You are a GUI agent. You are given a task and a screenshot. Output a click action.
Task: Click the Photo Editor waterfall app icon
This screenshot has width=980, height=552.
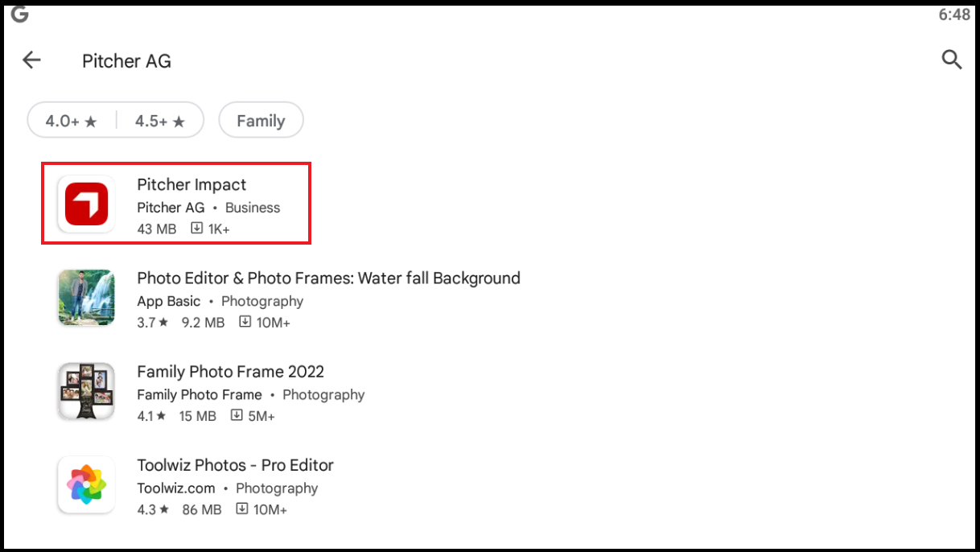(x=86, y=298)
